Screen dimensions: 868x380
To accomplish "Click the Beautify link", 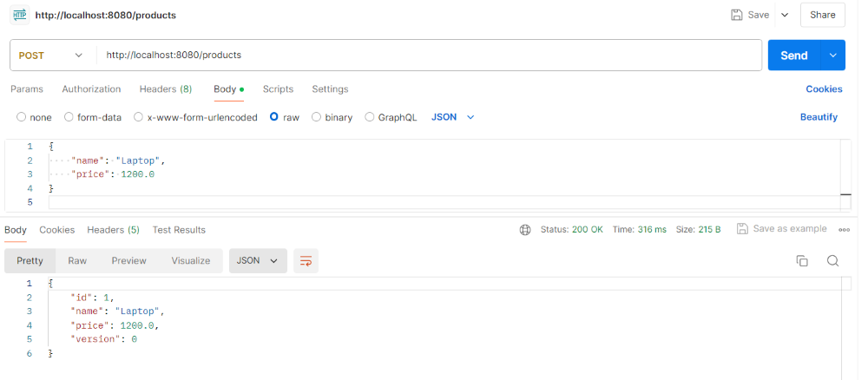I will click(819, 117).
